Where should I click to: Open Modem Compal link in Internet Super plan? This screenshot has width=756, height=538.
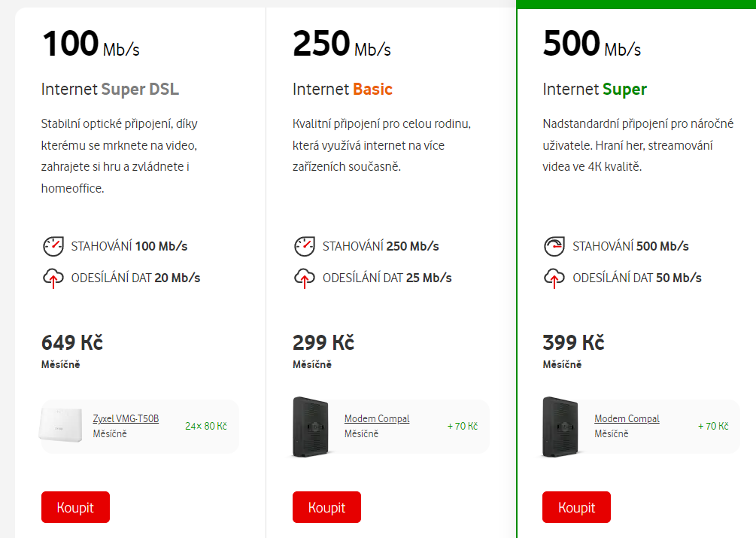pyautogui.click(x=627, y=419)
